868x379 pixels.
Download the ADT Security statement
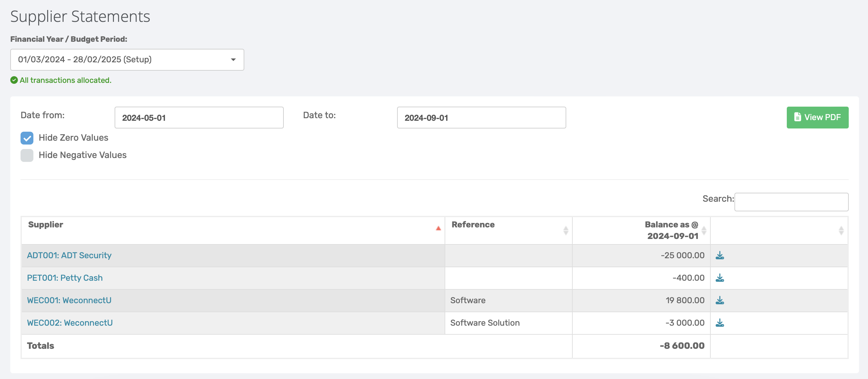[719, 255]
